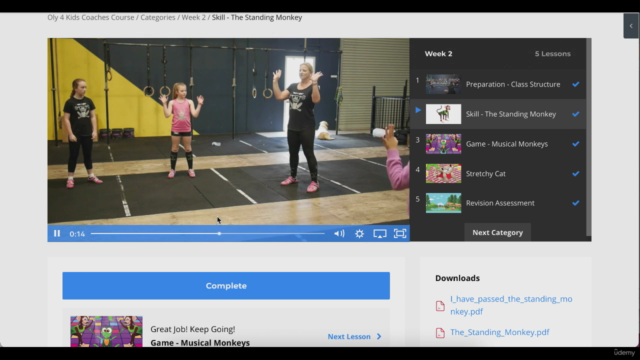This screenshot has width=640, height=360.
Task: Open Week 2 breadcrumb link
Action: tap(193, 18)
